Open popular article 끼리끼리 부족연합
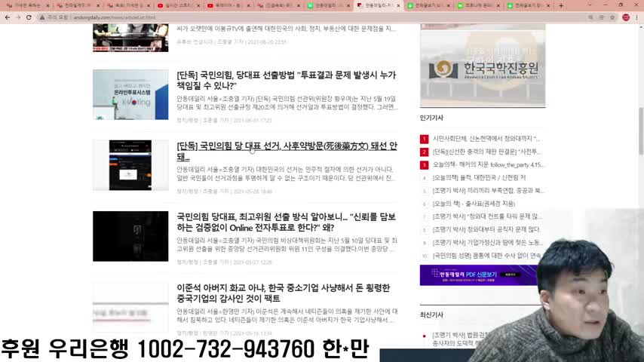The width and height of the screenshot is (644, 362). (489, 191)
